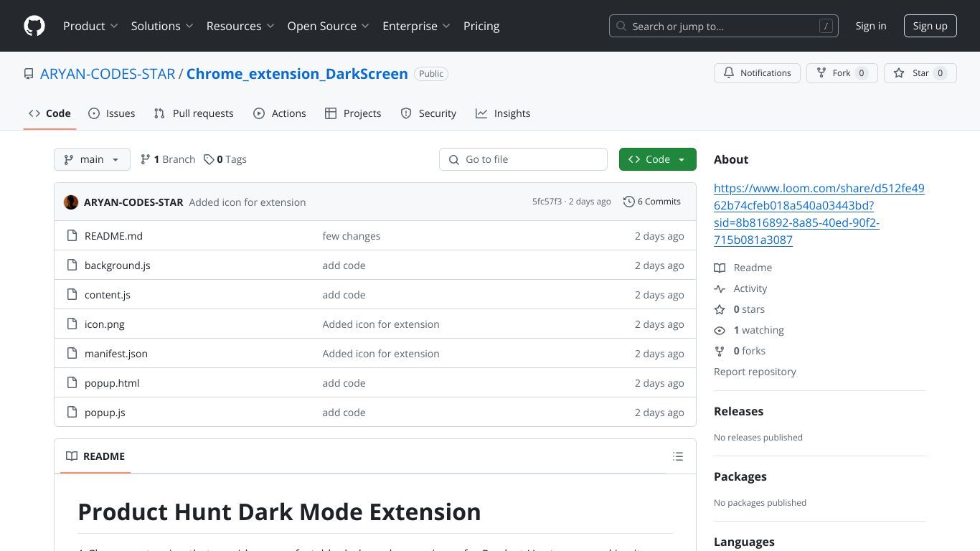Viewport: 980px width, 551px height.
Task: Open the manifest.json file
Action: click(x=116, y=354)
